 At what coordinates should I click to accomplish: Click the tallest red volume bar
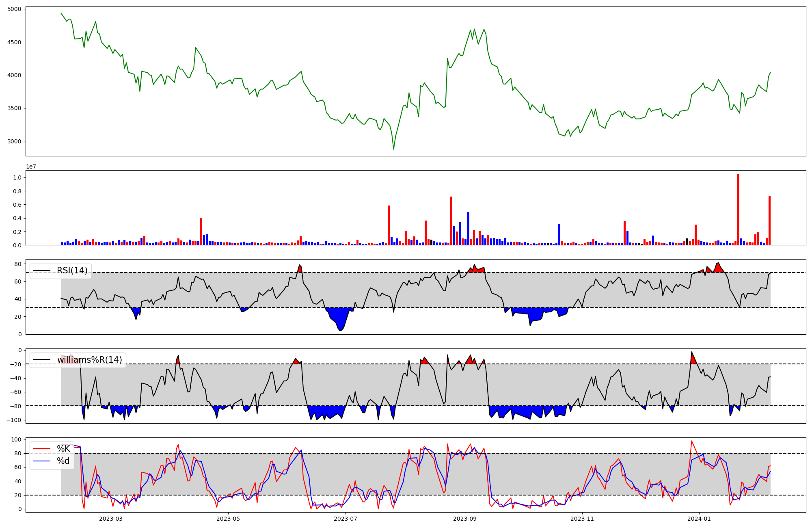pyautogui.click(x=738, y=210)
